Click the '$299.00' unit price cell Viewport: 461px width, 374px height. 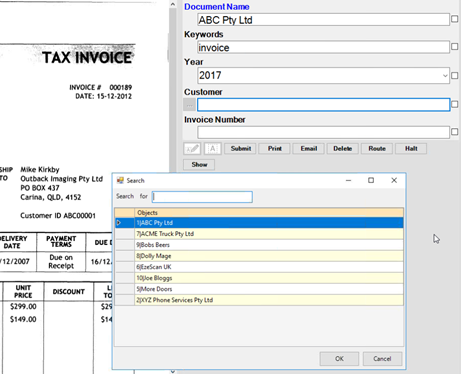23,306
